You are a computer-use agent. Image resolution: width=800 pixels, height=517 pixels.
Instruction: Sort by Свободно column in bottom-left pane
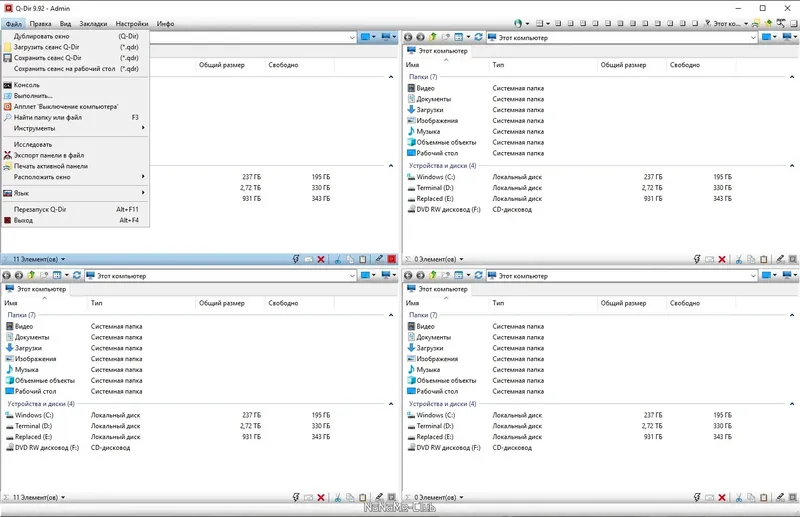point(299,303)
